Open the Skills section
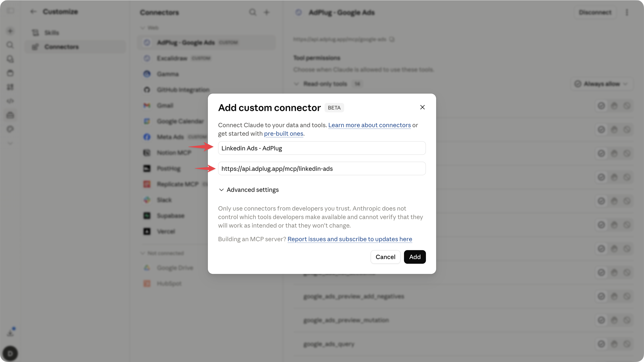Screen dimensions: 644x362 (x=75, y=33)
